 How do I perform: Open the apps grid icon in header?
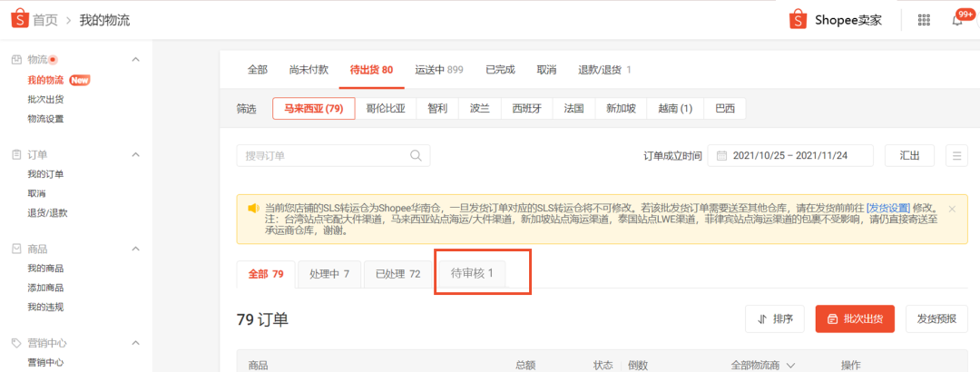tap(924, 20)
